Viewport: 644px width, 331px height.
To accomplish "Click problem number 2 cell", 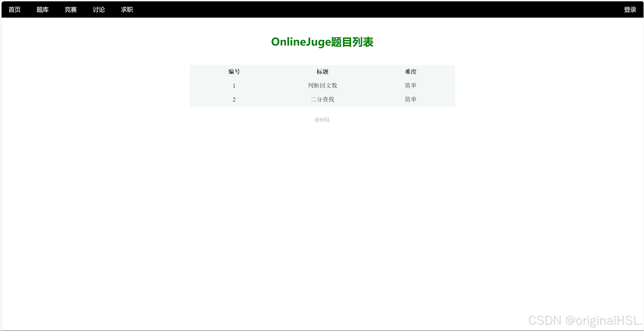I will [x=234, y=100].
